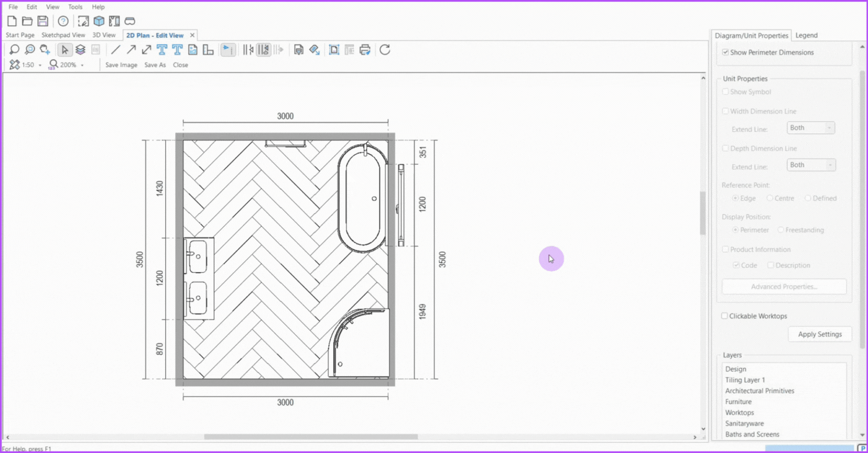Select the Tiling Layer 1 layer
Screen dimensions: 868x453
click(x=745, y=380)
